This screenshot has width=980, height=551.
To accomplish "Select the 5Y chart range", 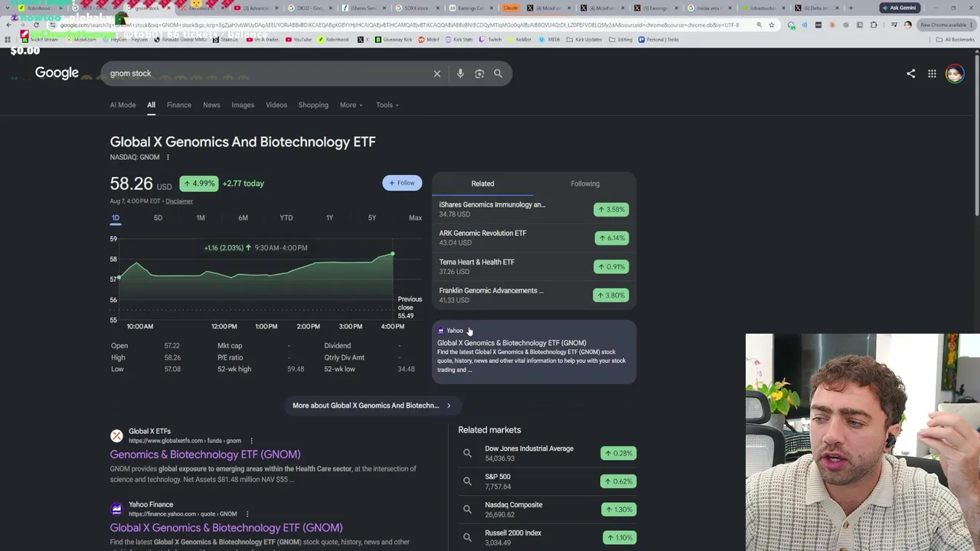I will coord(372,218).
